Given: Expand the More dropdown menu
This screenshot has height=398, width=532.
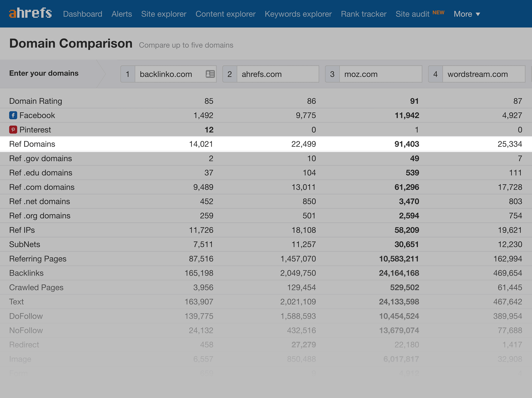Looking at the screenshot, I should point(467,14).
